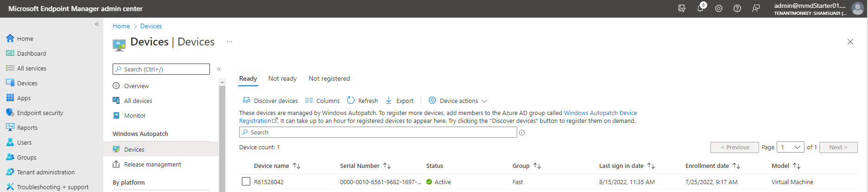The width and height of the screenshot is (868, 192).
Task: Expand the Device actions dropdown
Action: click(458, 101)
